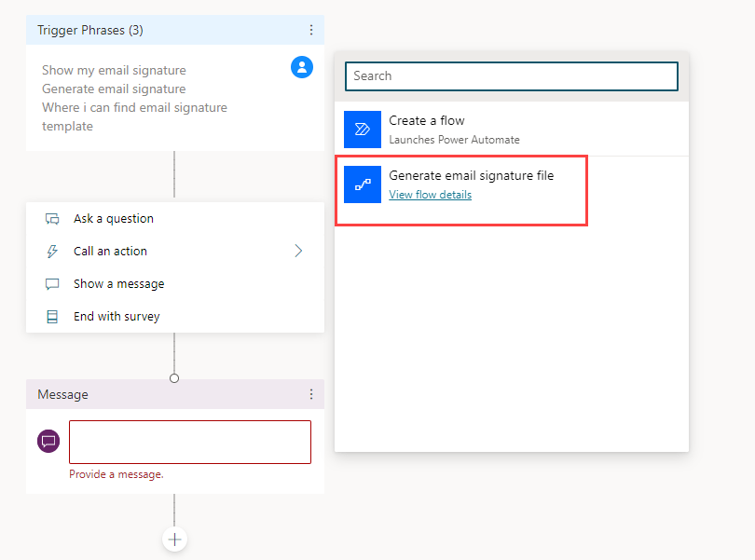This screenshot has height=560, width=755.
Task: Open Trigger Phrases options menu
Action: click(311, 30)
